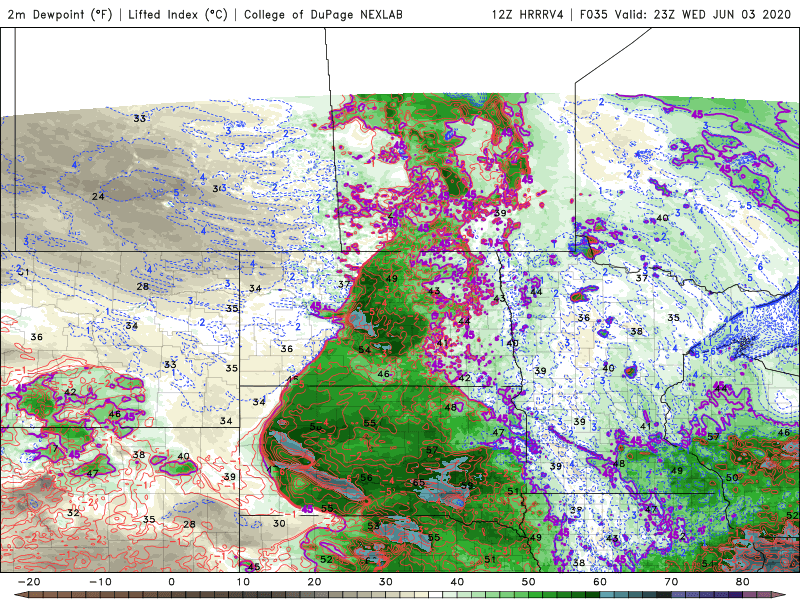Image resolution: width=800 pixels, height=600 pixels.
Task: Click the "30" label on the color scale
Action: click(x=386, y=582)
